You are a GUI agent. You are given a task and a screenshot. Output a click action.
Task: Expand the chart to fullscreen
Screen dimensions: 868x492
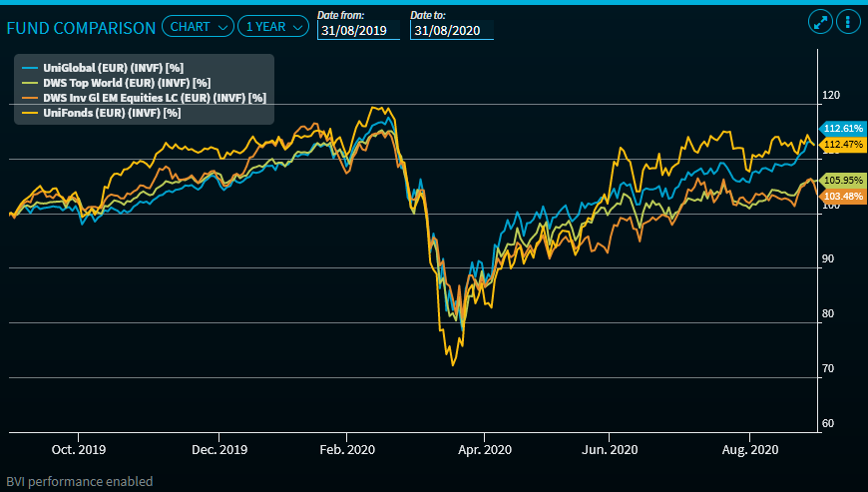click(x=820, y=22)
